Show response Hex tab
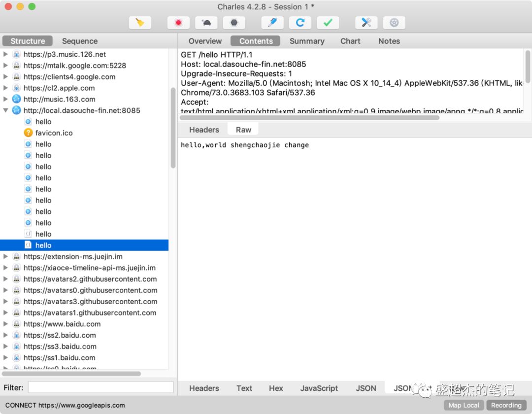This screenshot has height=414, width=532. 276,388
